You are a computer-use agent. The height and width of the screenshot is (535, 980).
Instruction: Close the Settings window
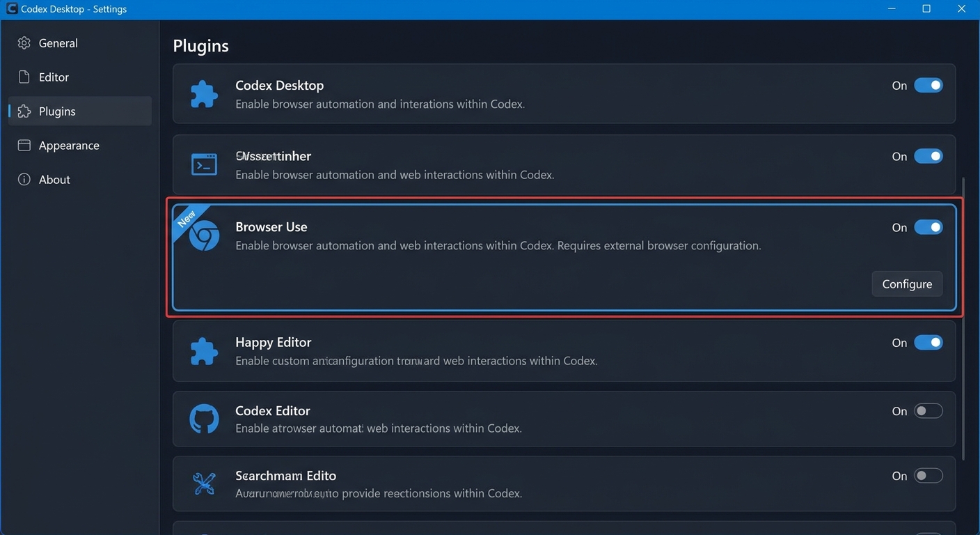(961, 9)
